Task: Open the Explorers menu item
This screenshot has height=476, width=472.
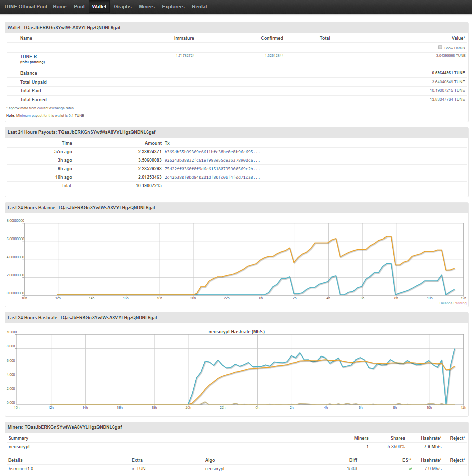Action: [173, 7]
